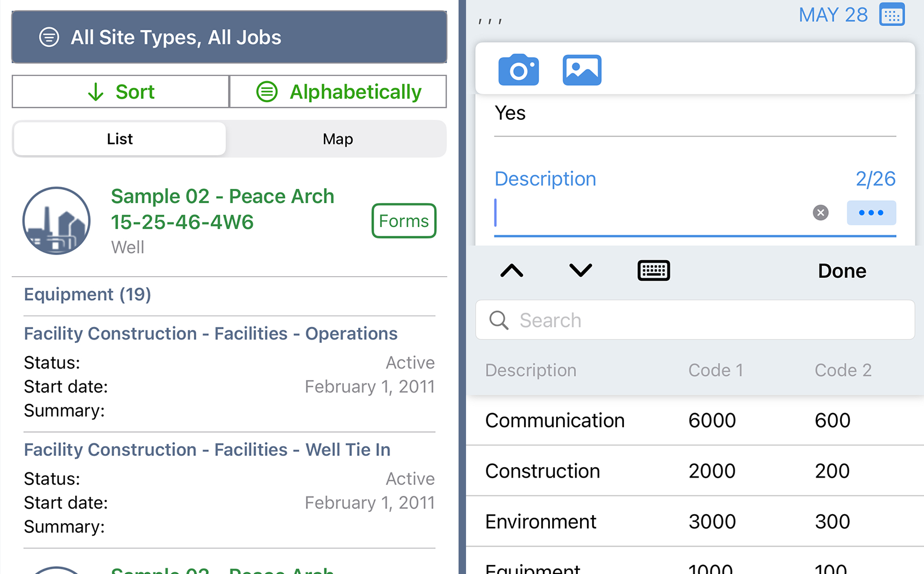
Task: Open the photo library picker
Action: (x=582, y=70)
